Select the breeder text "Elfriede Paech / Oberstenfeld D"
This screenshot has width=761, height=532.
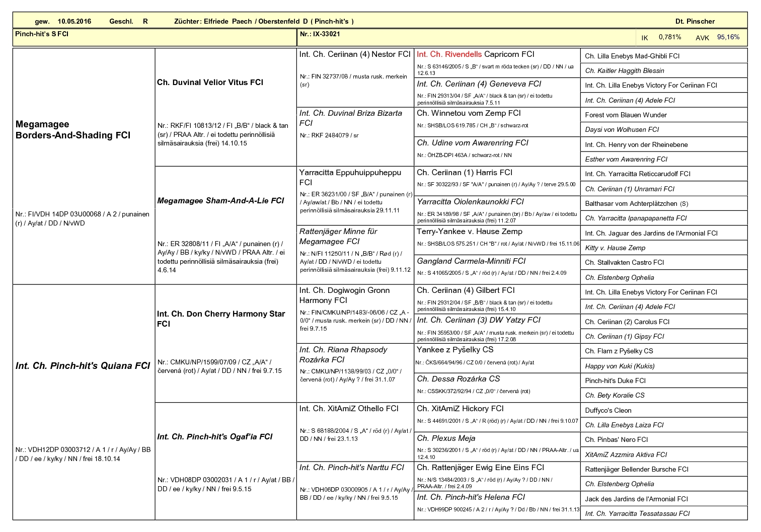coord(256,21)
